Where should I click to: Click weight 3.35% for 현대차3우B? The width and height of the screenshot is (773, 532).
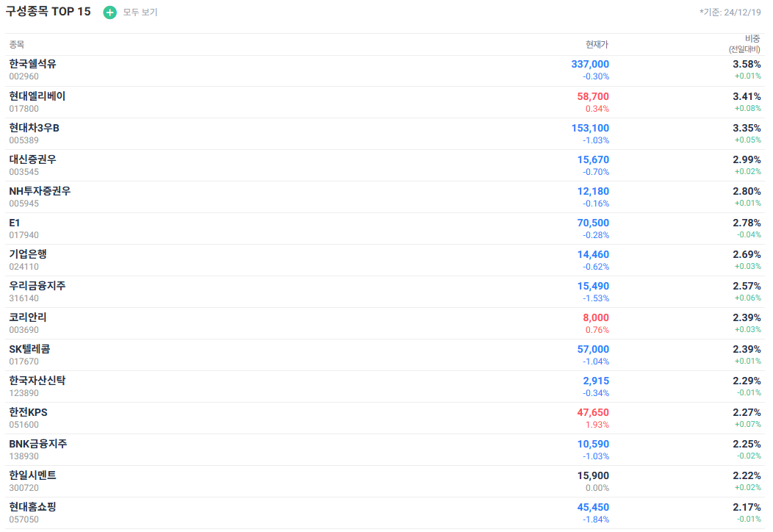[747, 128]
